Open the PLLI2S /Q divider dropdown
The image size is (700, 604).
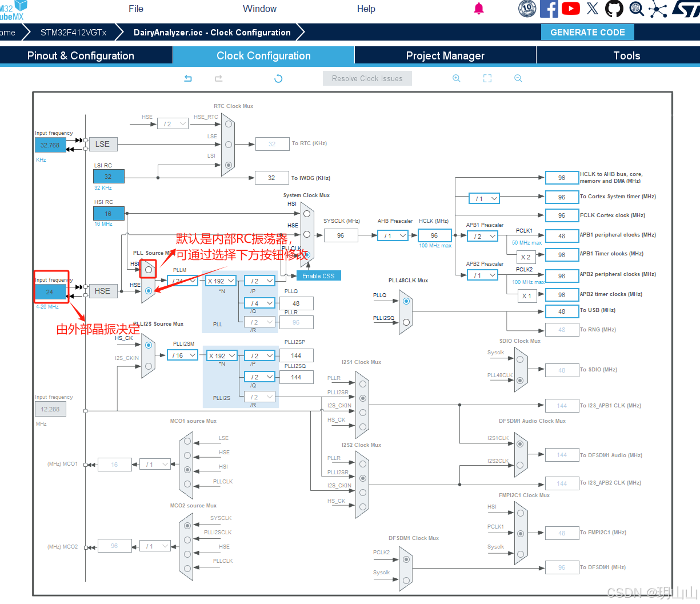(260, 377)
